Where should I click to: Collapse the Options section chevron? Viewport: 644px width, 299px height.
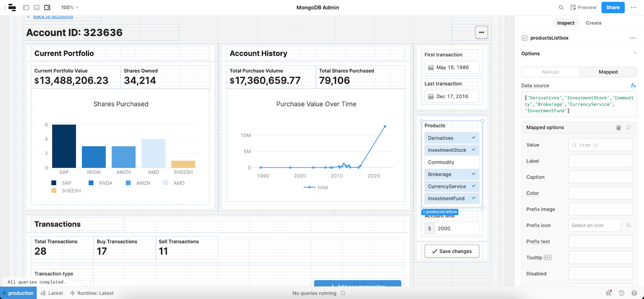point(635,53)
